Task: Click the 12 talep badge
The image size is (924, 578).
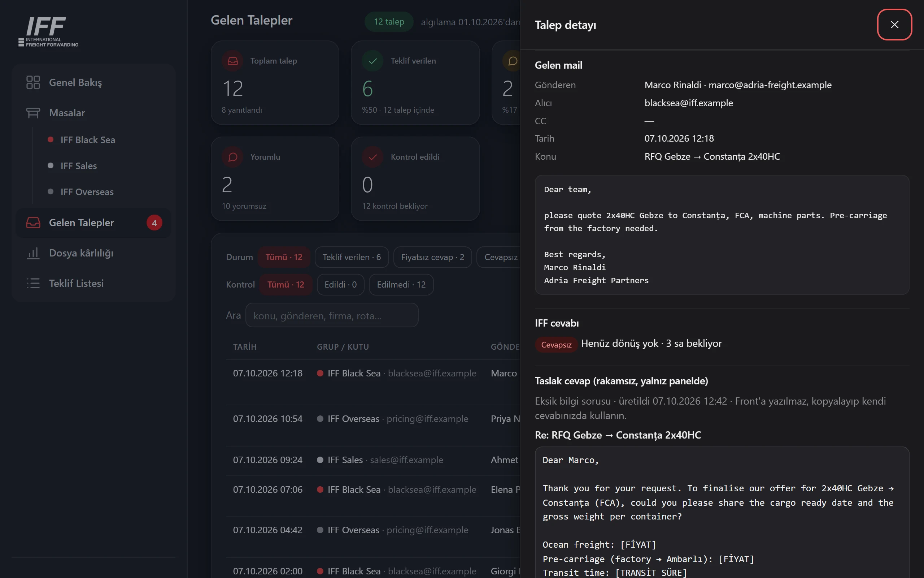Action: point(389,22)
